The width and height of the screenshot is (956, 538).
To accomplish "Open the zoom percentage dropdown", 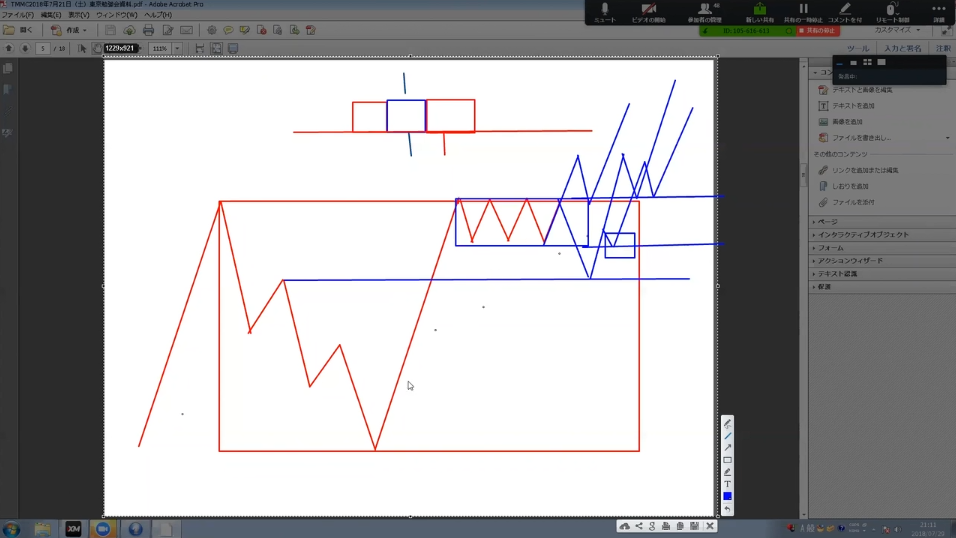I will click(x=177, y=48).
